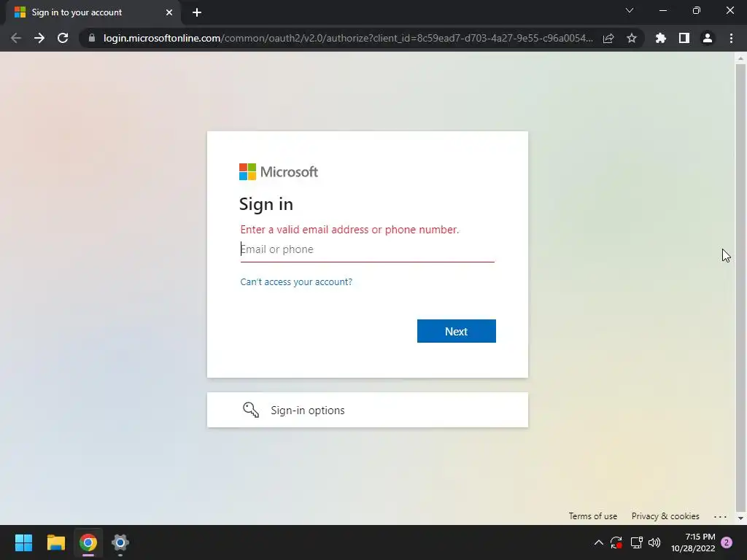Bookmark this tab with star icon
The image size is (747, 560).
point(632,38)
